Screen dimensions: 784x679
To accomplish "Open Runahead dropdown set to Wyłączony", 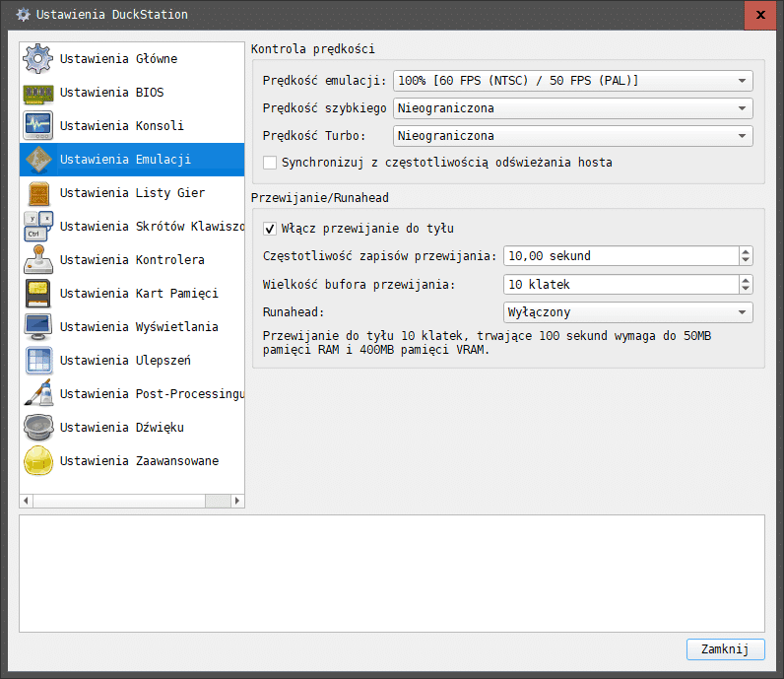I will coord(628,312).
